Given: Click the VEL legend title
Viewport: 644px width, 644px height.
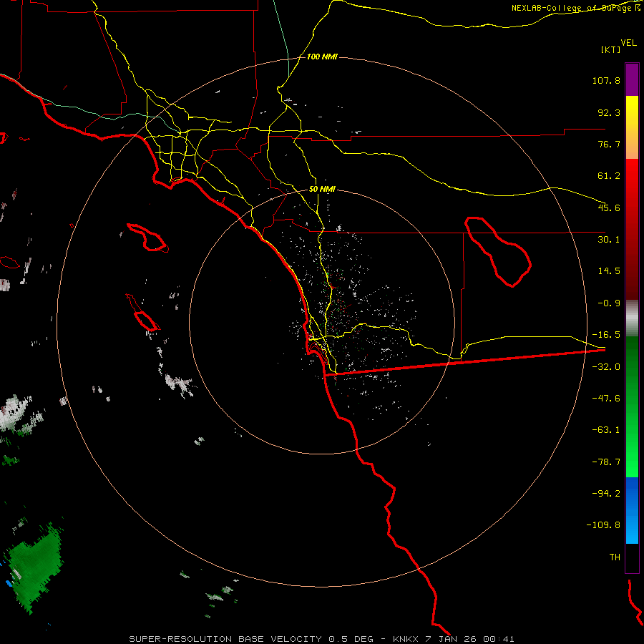Looking at the screenshot, I should tap(628, 43).
